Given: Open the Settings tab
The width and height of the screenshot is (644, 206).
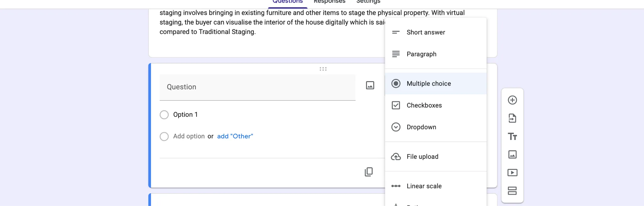Looking at the screenshot, I should click(x=368, y=2).
